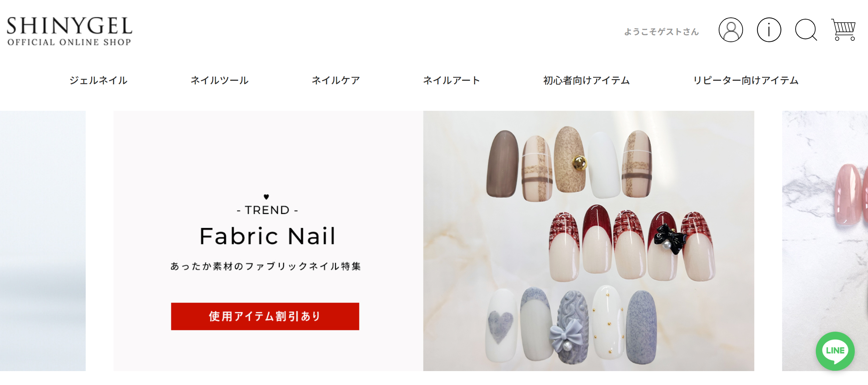Click the TREND label with heart
The image size is (868, 385).
267,206
